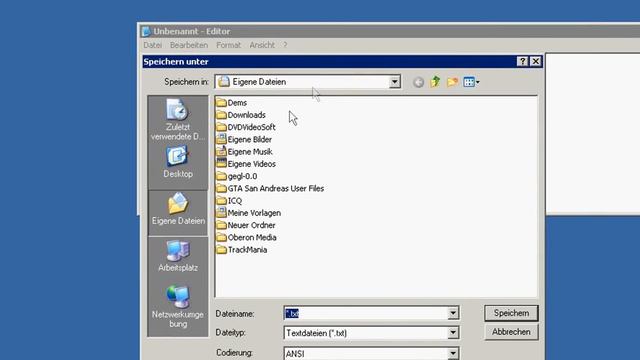The height and width of the screenshot is (360, 640).
Task: Click the Editor text area behind dialog
Action: pyautogui.click(x=593, y=133)
